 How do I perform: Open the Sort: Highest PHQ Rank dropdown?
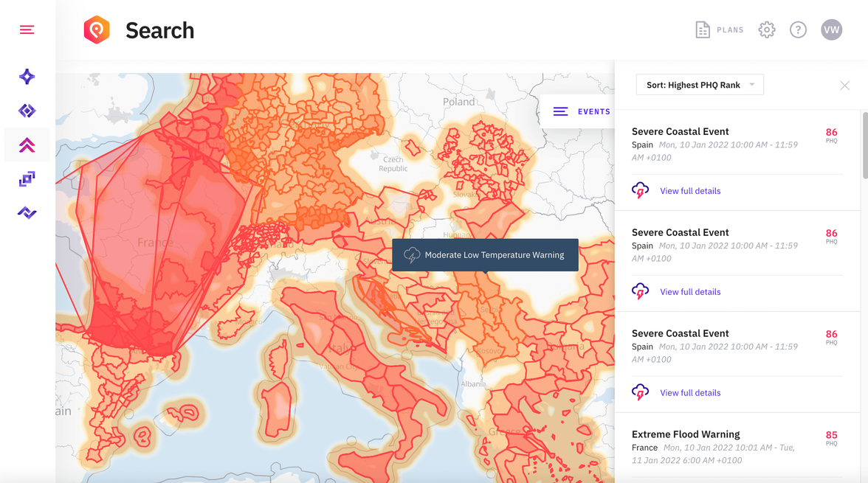point(699,84)
